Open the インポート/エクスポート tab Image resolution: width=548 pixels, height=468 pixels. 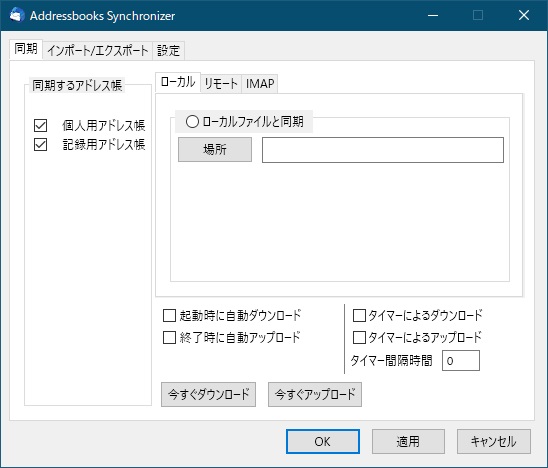click(98, 51)
